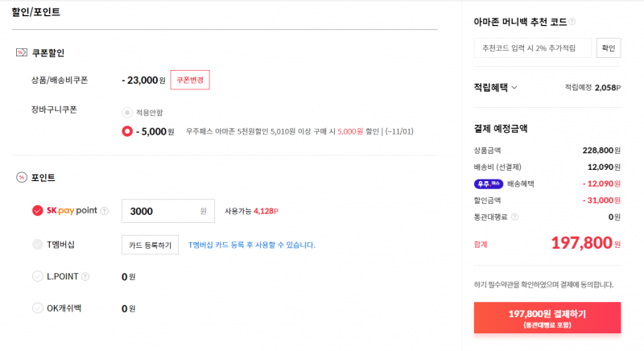Click the coupon discount percent icon
The height and width of the screenshot is (351, 644).
coord(22,52)
